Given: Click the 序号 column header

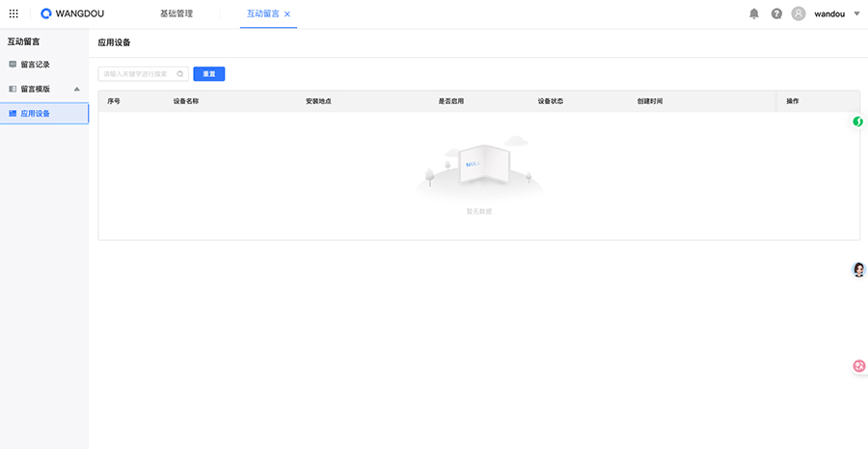Looking at the screenshot, I should coord(114,102).
